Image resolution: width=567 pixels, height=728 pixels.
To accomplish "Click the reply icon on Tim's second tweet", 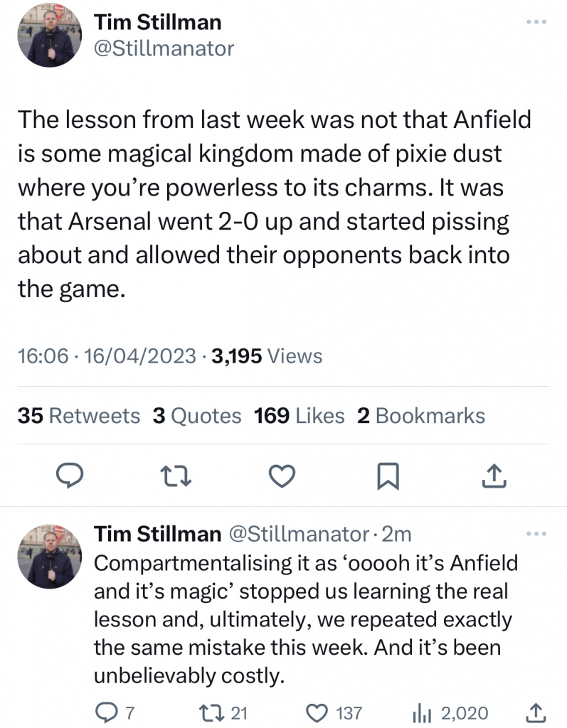I will click(x=107, y=712).
